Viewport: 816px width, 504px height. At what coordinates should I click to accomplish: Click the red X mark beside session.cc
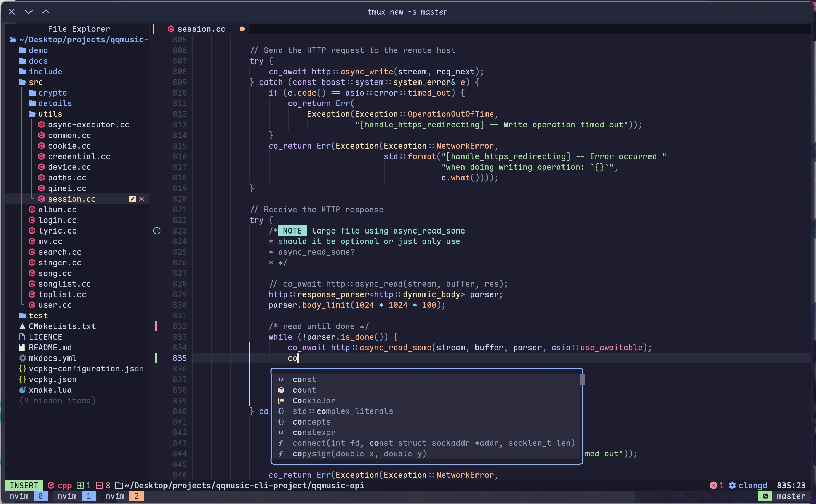141,199
